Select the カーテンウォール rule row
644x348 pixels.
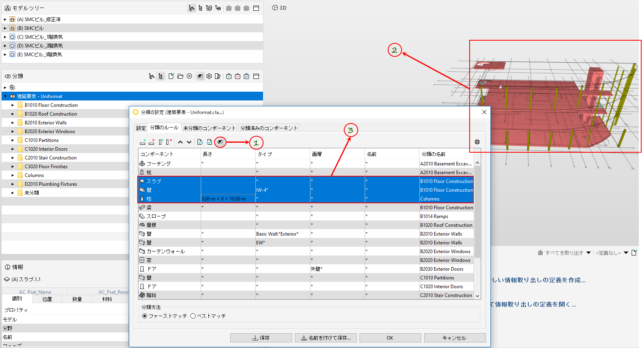(x=306, y=251)
